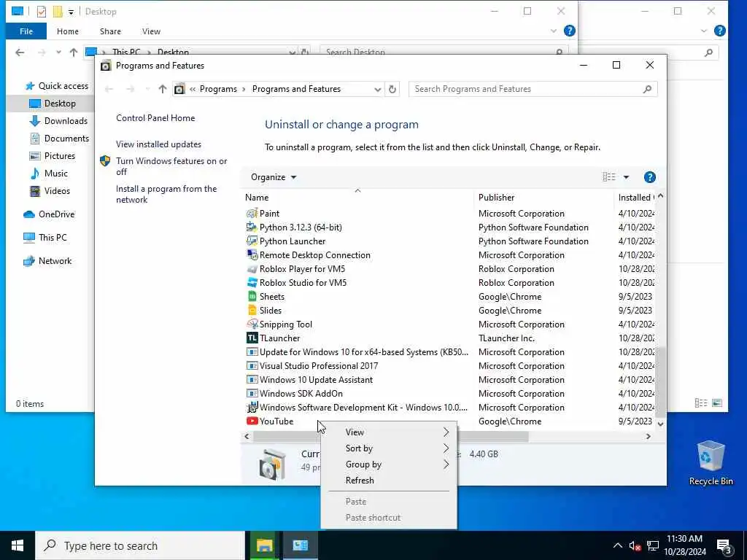The height and width of the screenshot is (560, 747).
Task: Open the Organize dropdown menu
Action: tap(274, 177)
